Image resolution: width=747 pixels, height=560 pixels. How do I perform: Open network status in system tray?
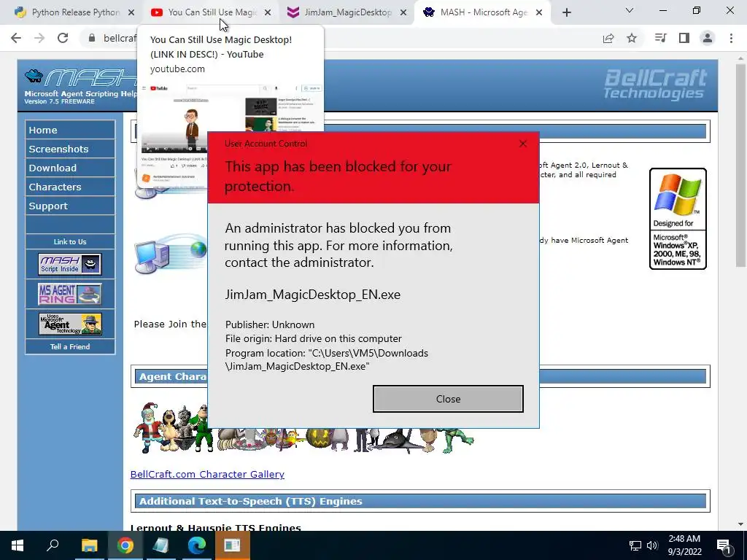click(x=635, y=545)
